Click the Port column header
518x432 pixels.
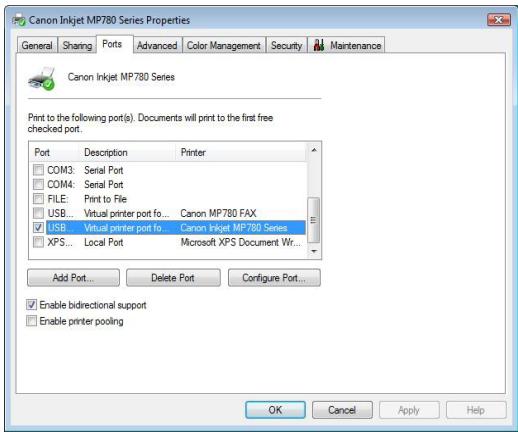click(x=54, y=152)
